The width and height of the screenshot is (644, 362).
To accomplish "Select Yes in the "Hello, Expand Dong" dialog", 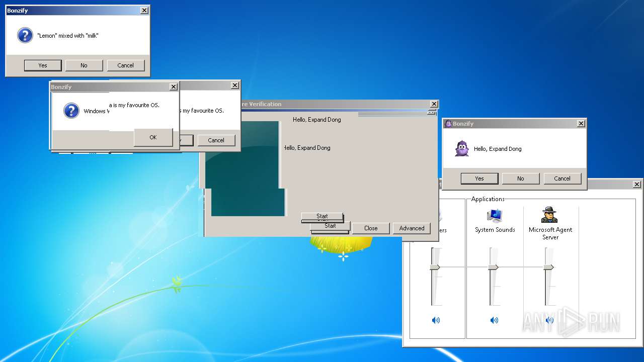I will (x=479, y=178).
